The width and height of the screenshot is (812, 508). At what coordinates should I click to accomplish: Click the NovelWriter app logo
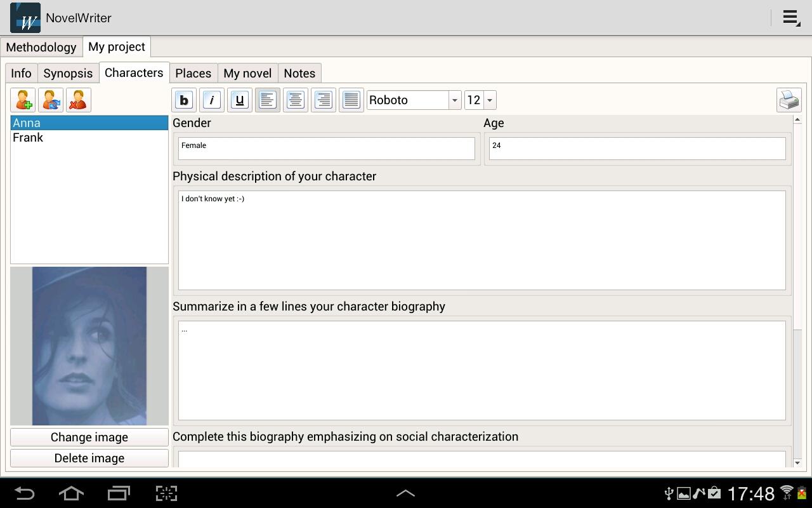pyautogui.click(x=25, y=18)
